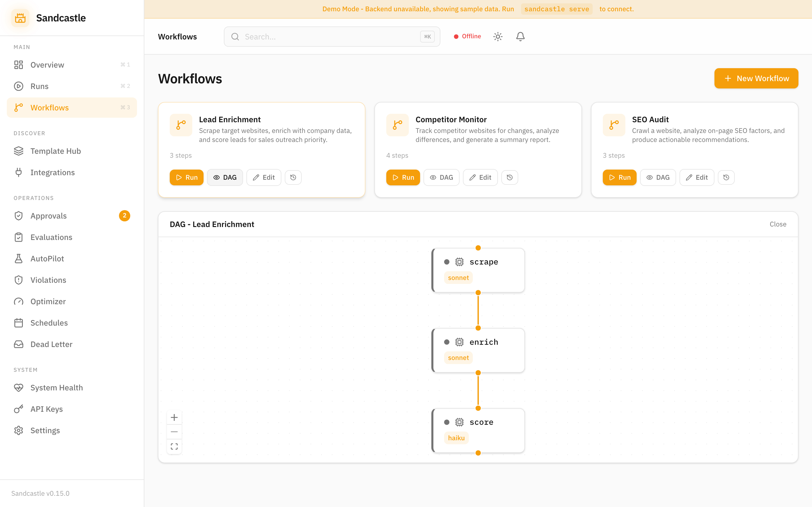The image size is (812, 507).
Task: Click the Search input field
Action: 330,37
